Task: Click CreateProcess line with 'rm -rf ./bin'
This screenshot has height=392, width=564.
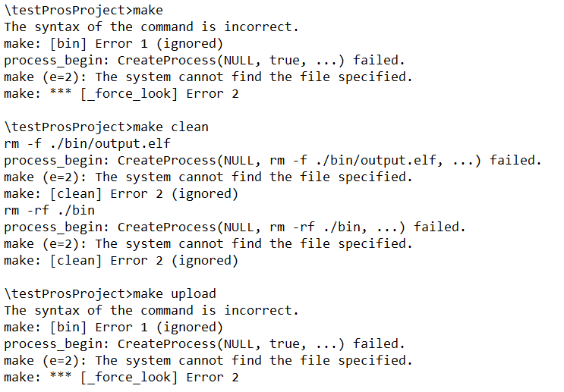Action: tap(235, 227)
